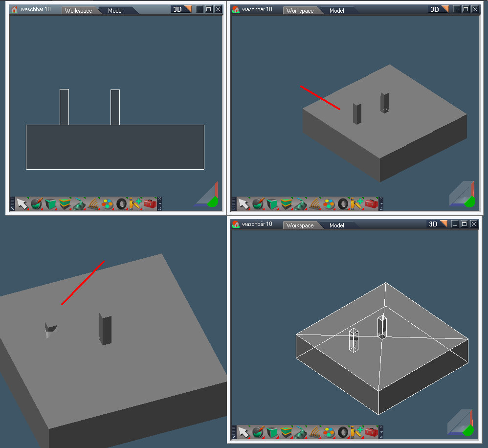488x448 pixels.
Task: Select the tire icon in wireframe-view toolbar
Action: pyautogui.click(x=343, y=432)
